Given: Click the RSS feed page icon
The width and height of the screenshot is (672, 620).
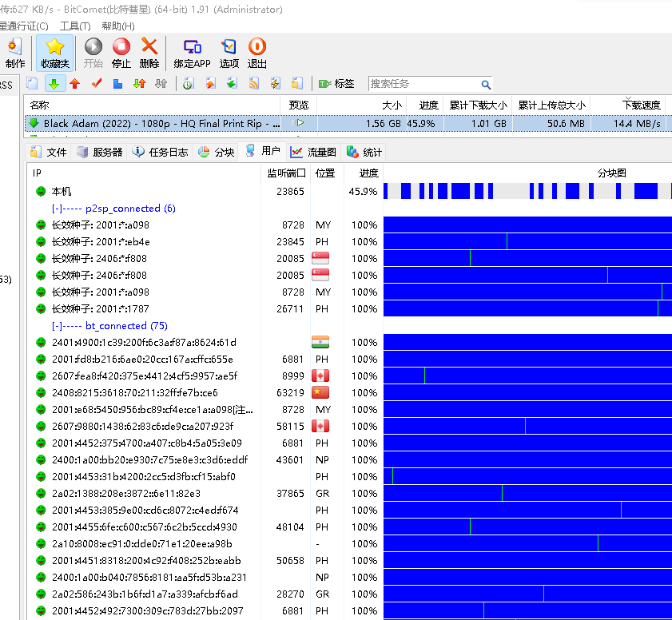Looking at the screenshot, I should pyautogui.click(x=254, y=84).
